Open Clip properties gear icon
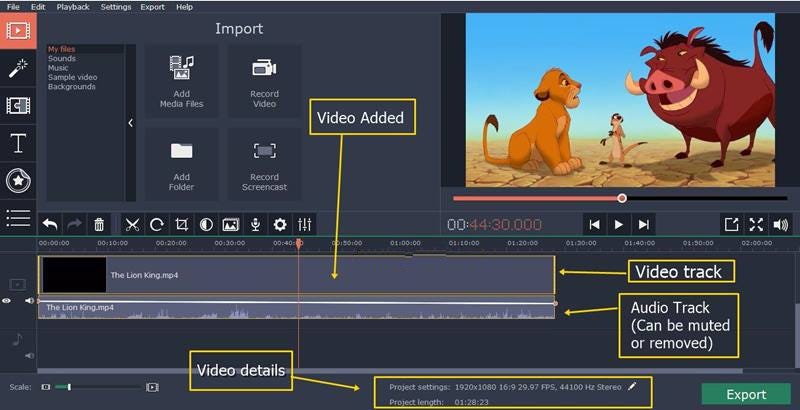Screen dimensions: 800x410 pos(280,224)
